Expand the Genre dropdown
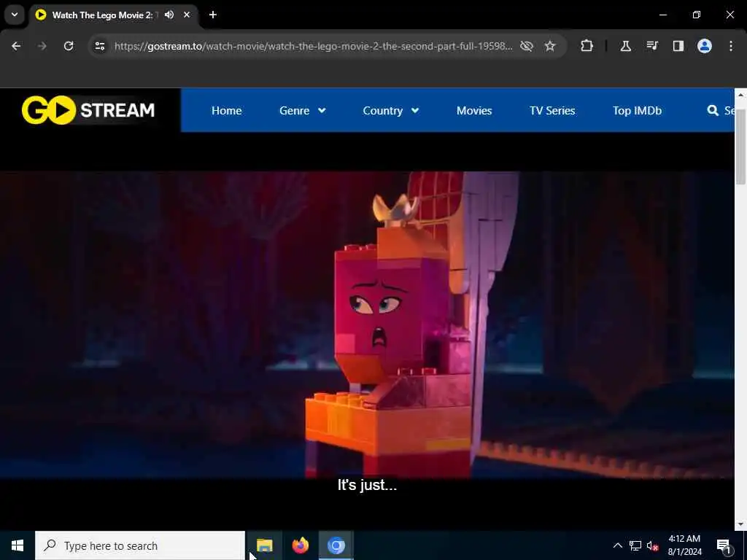The image size is (747, 560). 303,111
